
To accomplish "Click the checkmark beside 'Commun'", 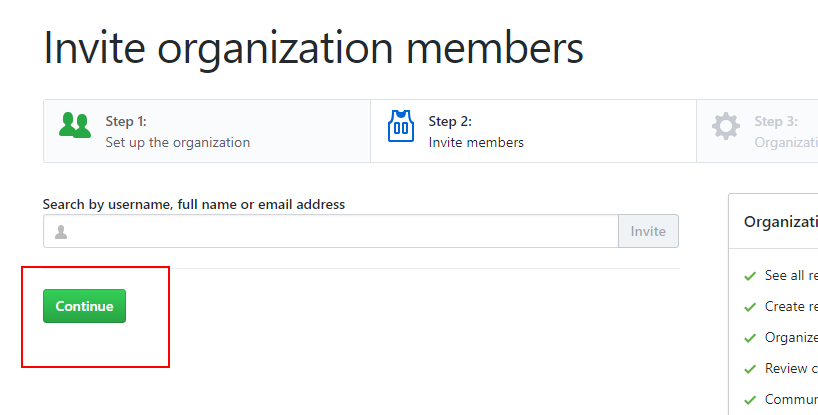I will pyautogui.click(x=750, y=400).
